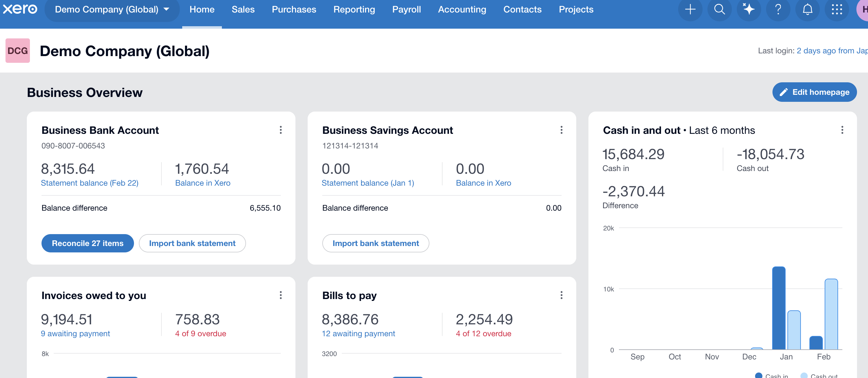Screen dimensions: 868x378
Task: Open the plus create-new menu
Action: click(x=690, y=9)
